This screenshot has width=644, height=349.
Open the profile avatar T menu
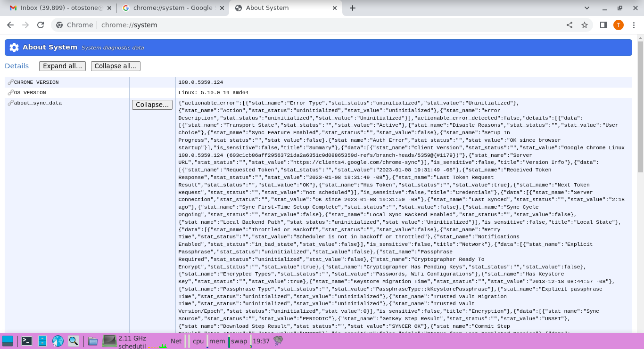[619, 25]
